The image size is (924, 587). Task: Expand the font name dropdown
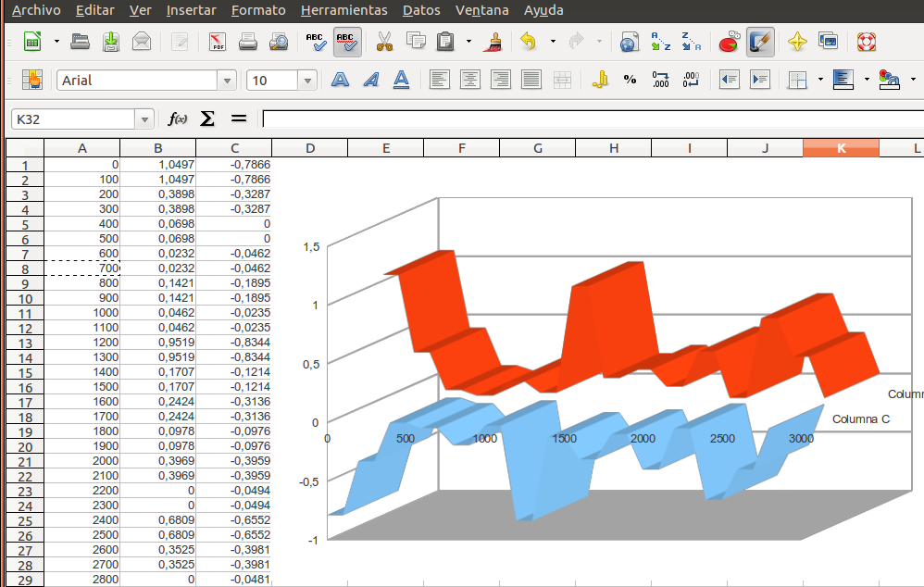pyautogui.click(x=227, y=81)
